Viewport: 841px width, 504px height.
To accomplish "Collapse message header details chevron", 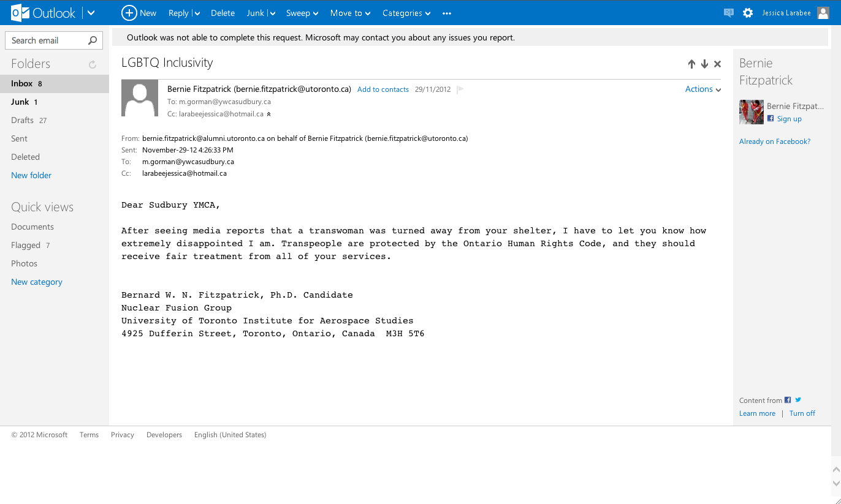I will click(x=268, y=115).
